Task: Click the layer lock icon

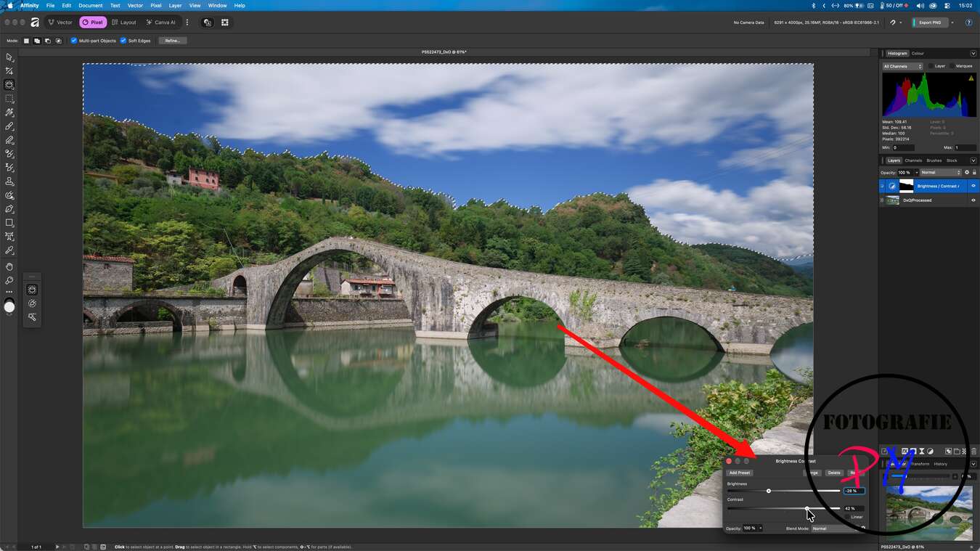Action: coord(974,173)
